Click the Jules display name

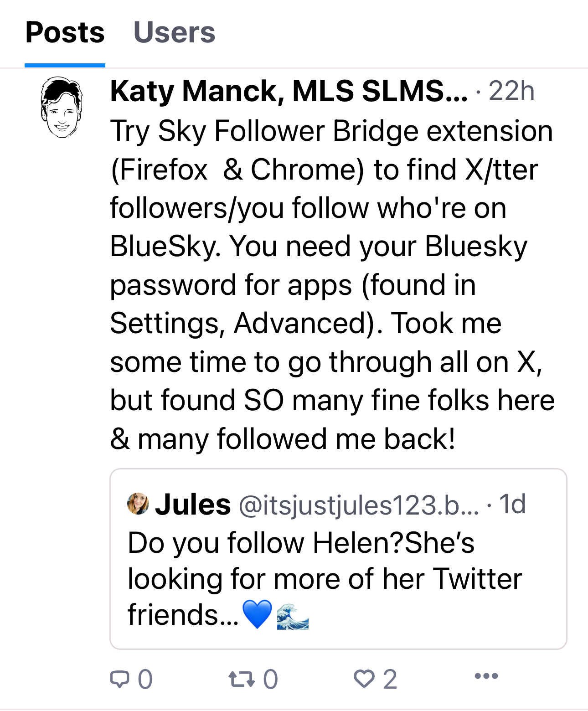[x=193, y=505]
